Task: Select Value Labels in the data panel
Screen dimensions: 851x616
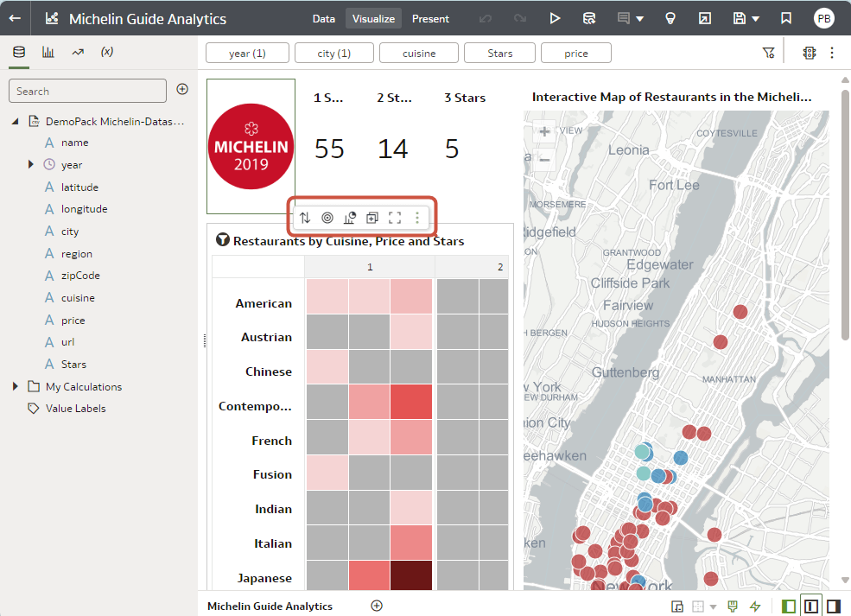Action: pyautogui.click(x=75, y=409)
